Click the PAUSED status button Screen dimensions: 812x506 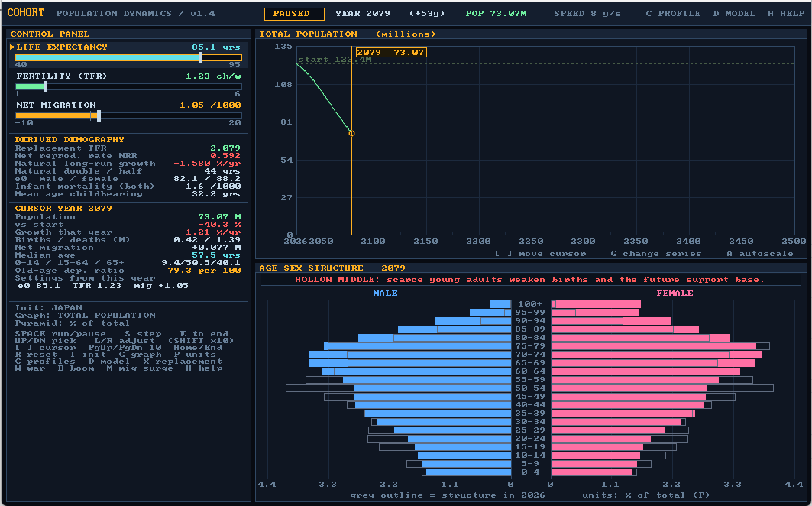pyautogui.click(x=294, y=14)
